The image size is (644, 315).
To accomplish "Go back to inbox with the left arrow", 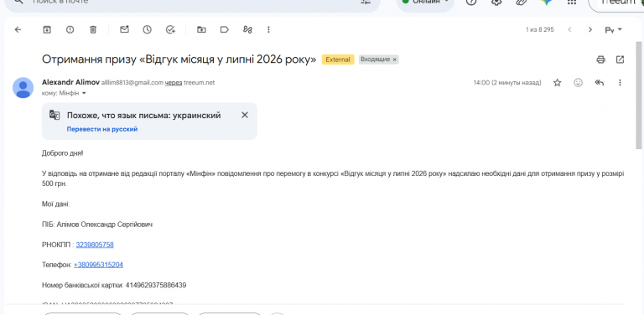I will (18, 29).
